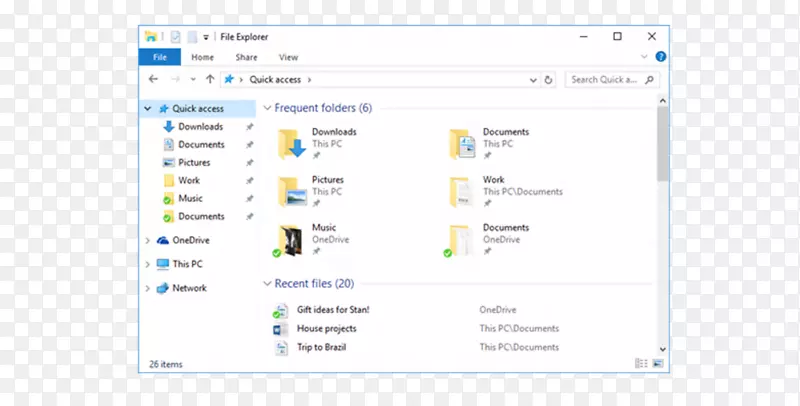Open the Downloads folder icon in Frequent folders

coord(291,144)
